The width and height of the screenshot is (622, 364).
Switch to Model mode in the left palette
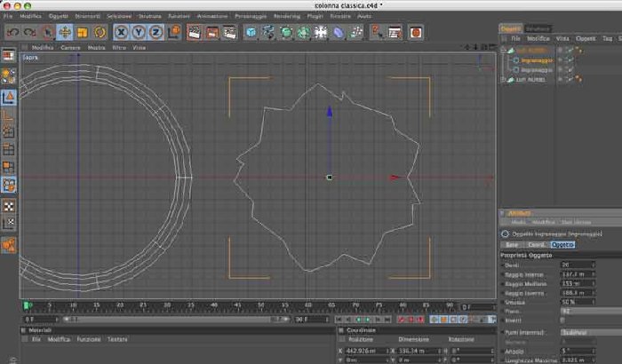8,97
